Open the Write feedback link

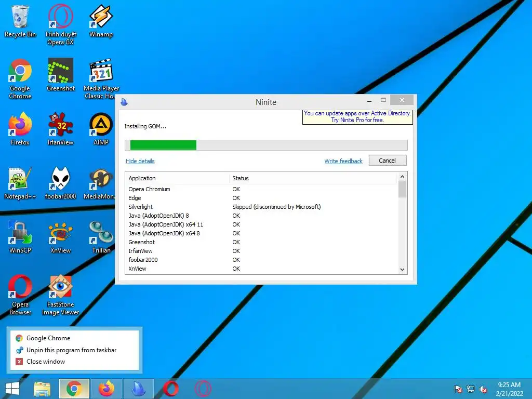click(343, 161)
